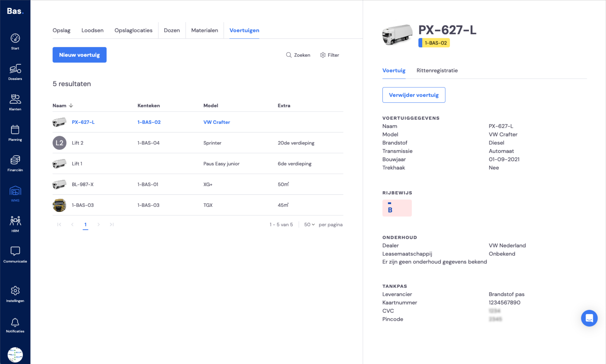The height and width of the screenshot is (364, 606).
Task: Select the Voertuig detail tab
Action: point(394,70)
